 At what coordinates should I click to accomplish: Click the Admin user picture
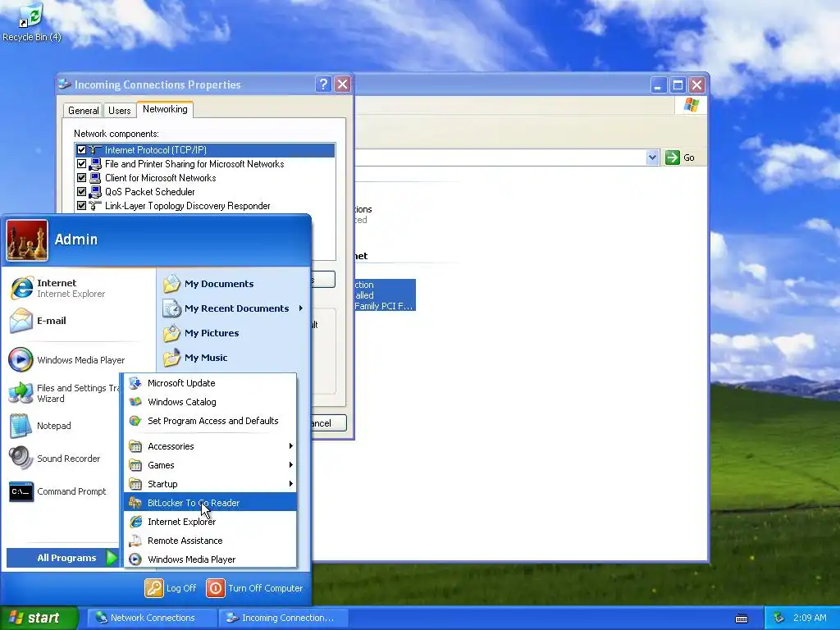point(27,240)
